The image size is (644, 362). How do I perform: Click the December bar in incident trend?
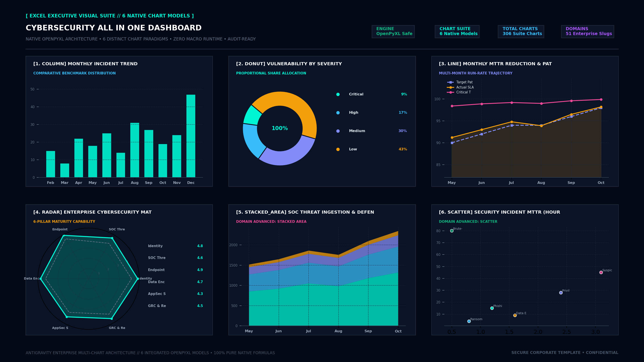191,136
